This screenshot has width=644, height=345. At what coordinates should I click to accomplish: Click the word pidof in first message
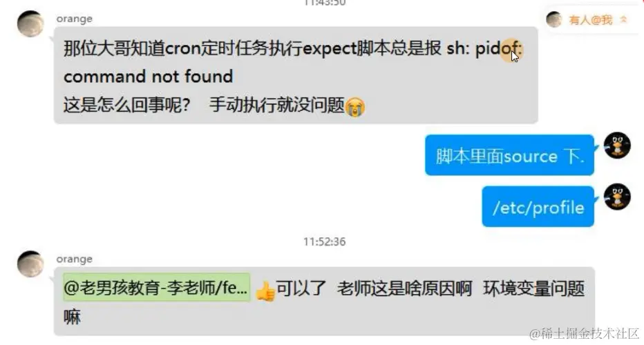click(497, 49)
